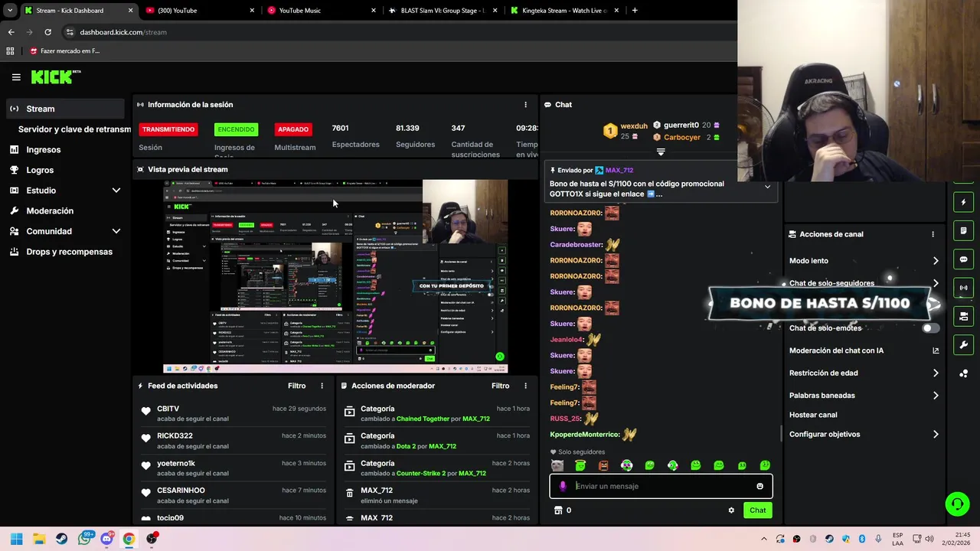Expand chat leaderboard down arrow
This screenshot has height=551, width=980.
click(x=661, y=152)
